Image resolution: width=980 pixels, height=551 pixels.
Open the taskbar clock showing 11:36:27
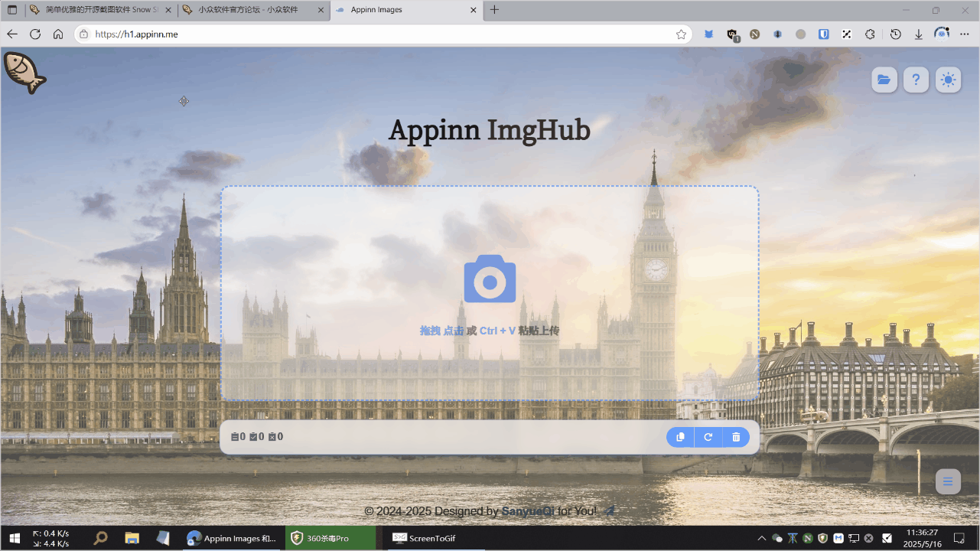point(921,538)
